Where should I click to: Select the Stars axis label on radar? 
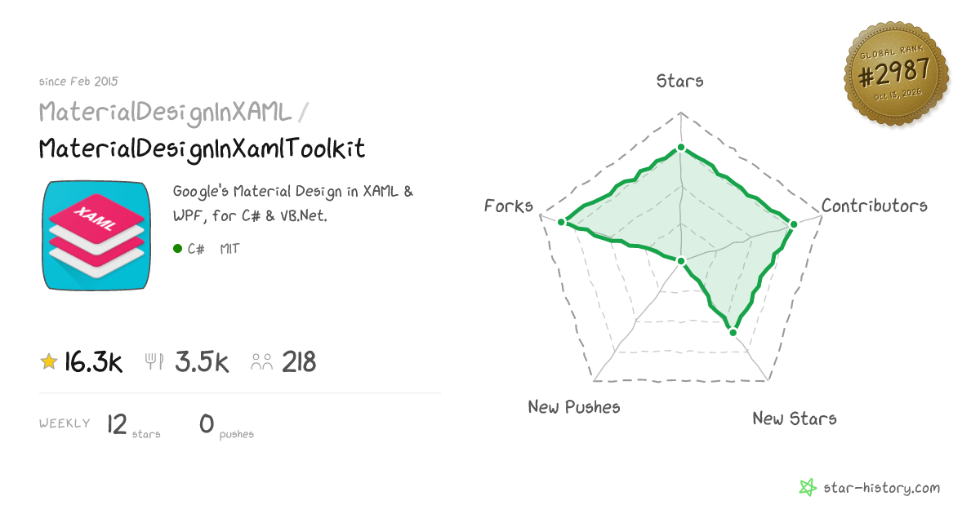[680, 80]
